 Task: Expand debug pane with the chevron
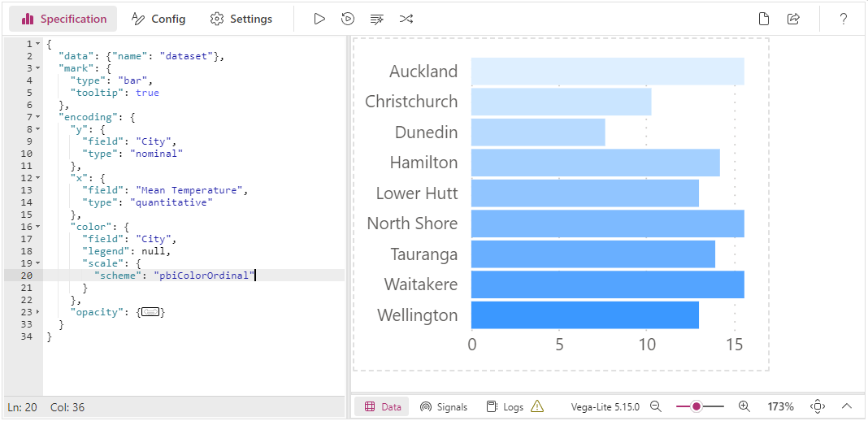[x=846, y=406]
